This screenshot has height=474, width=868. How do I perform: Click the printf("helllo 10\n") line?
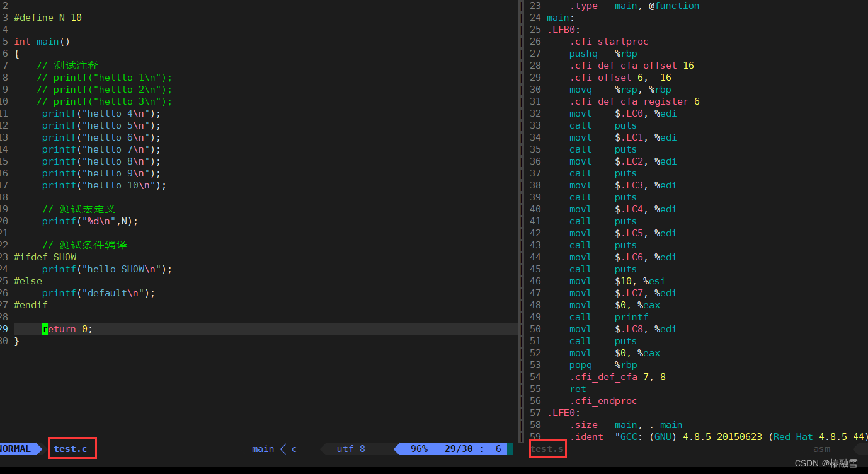[x=105, y=185]
